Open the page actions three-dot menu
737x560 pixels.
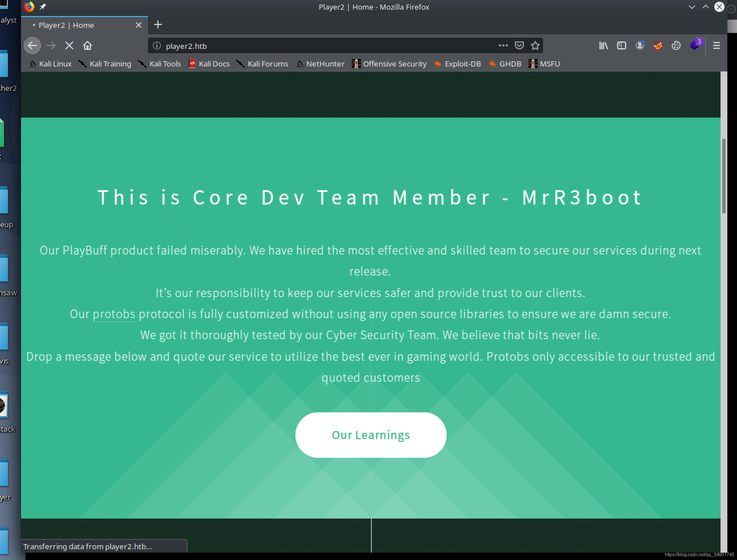pos(503,46)
